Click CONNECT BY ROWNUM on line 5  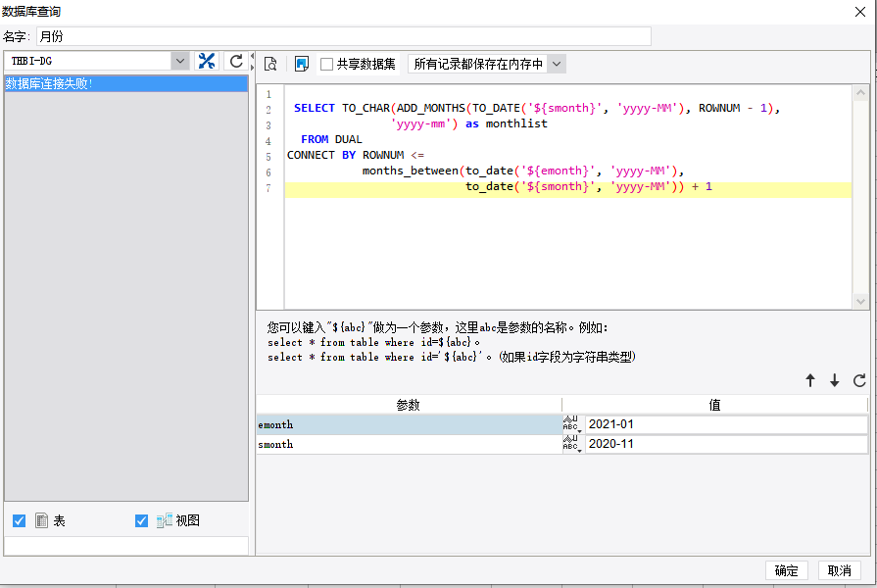click(345, 155)
